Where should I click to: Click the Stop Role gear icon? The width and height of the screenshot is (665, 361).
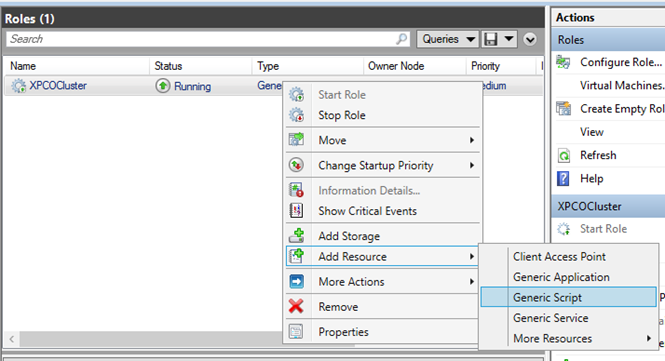(x=296, y=115)
